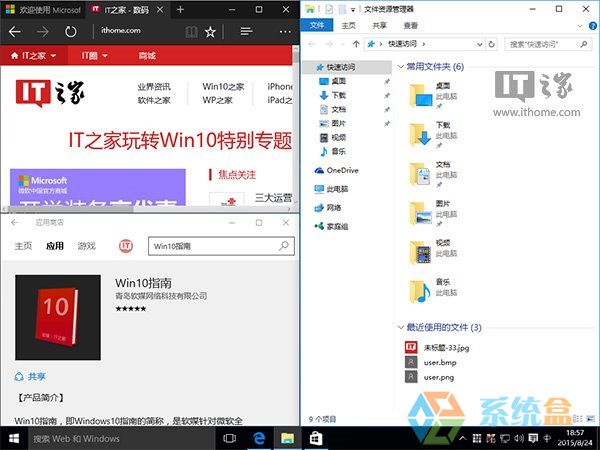Click WP之家 link on webpage

point(217,100)
